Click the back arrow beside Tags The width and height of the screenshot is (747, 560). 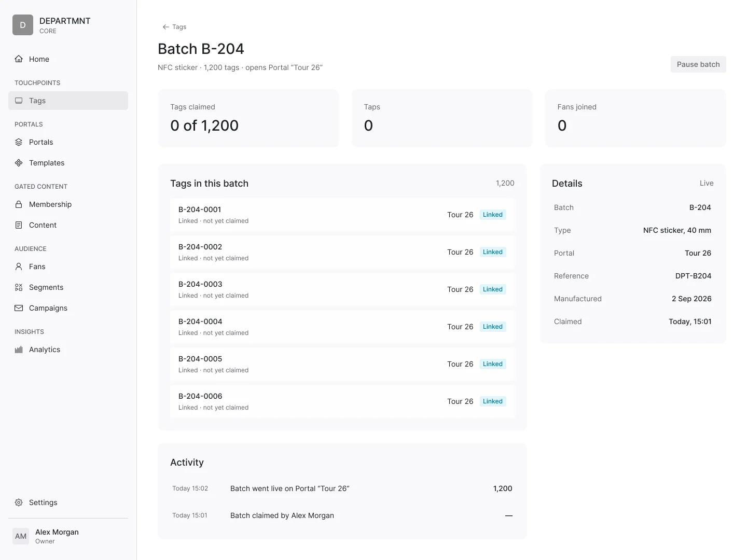(165, 27)
